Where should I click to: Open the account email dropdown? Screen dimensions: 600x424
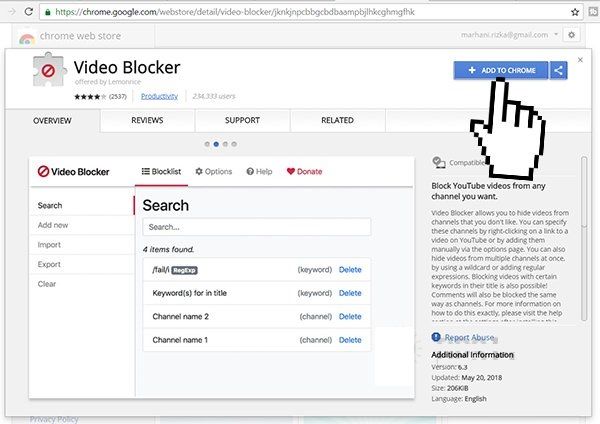click(509, 35)
